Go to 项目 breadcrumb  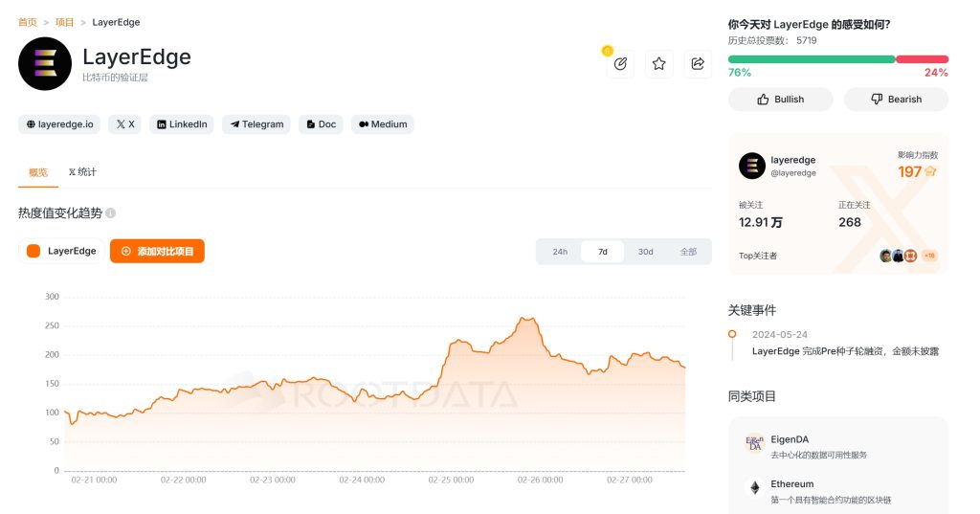coord(64,23)
